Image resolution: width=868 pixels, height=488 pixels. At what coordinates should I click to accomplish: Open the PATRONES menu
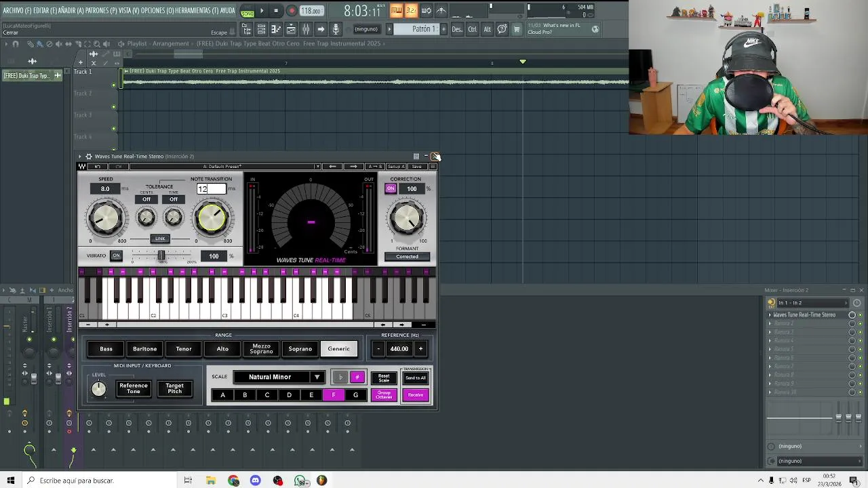click(101, 11)
